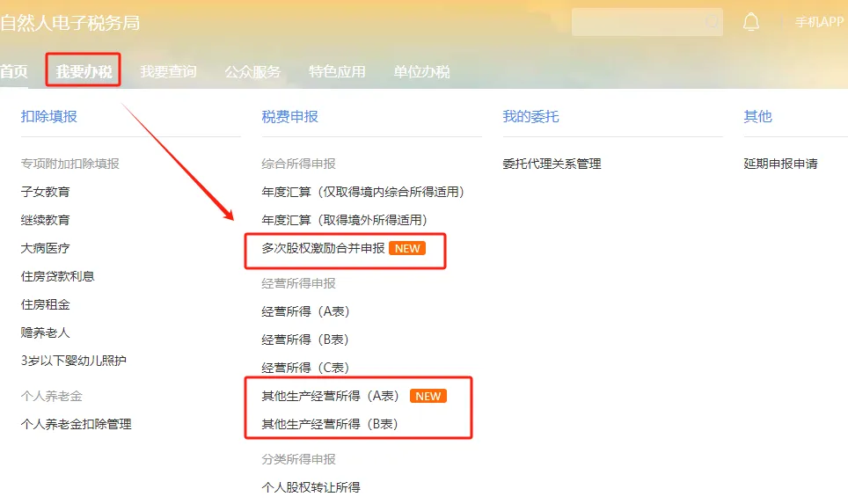Select the 我要办税 tab
Viewport: 848px width, 504px height.
(x=84, y=71)
